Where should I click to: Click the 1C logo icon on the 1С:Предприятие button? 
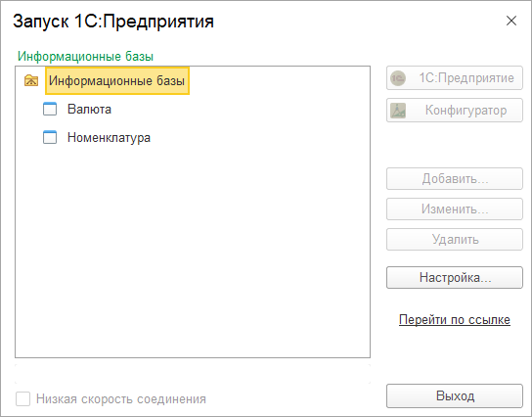[x=398, y=78]
